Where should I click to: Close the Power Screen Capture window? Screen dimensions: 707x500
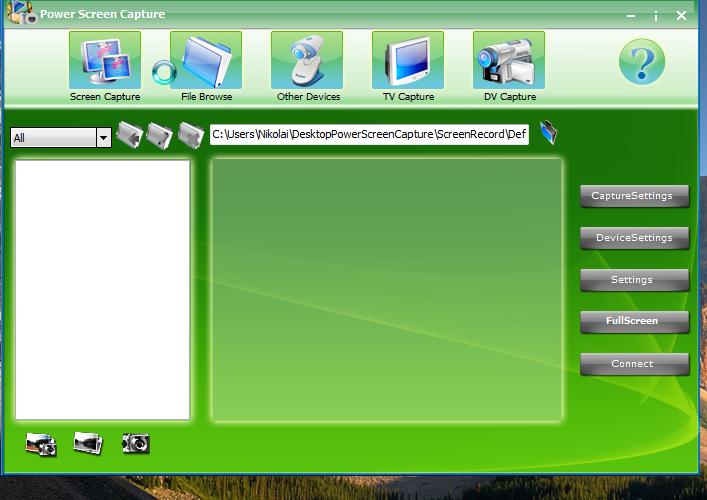point(681,16)
